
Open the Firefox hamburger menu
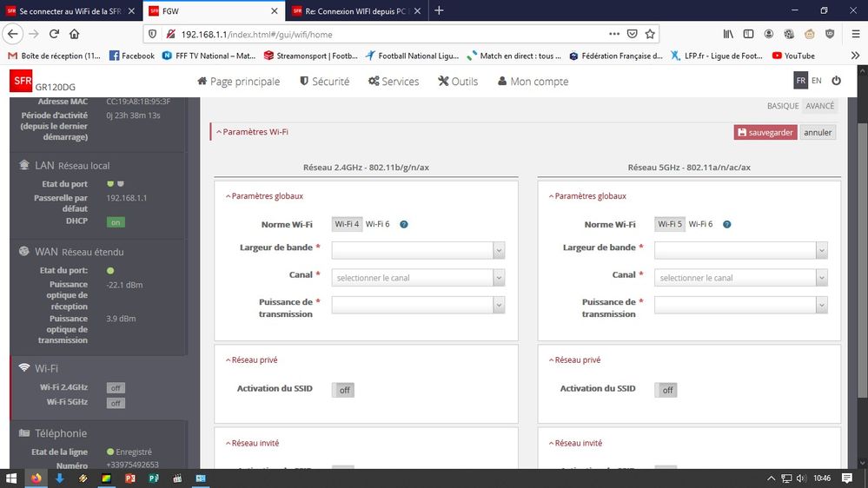pos(855,34)
